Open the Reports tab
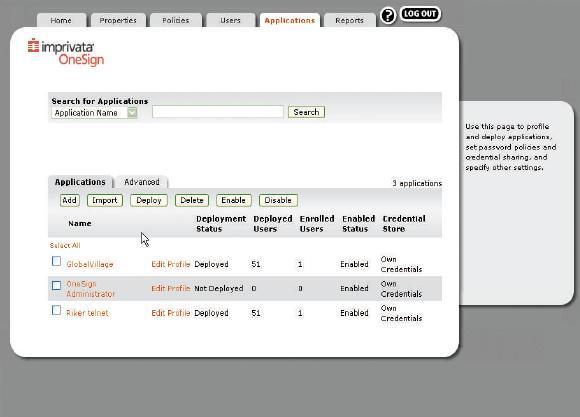 point(350,20)
